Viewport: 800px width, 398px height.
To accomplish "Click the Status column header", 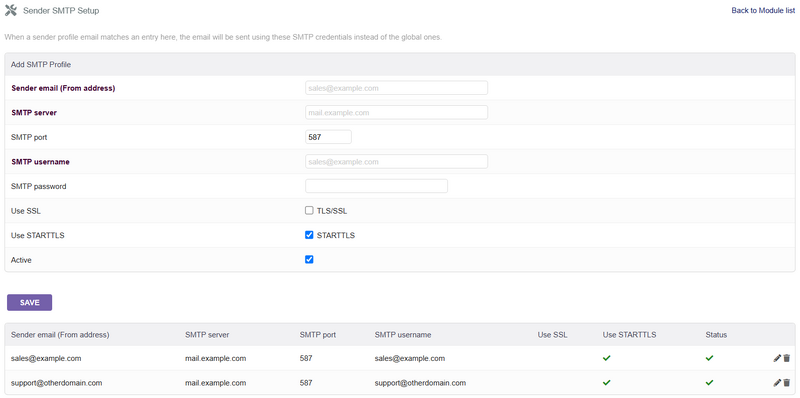I will tap(716, 335).
